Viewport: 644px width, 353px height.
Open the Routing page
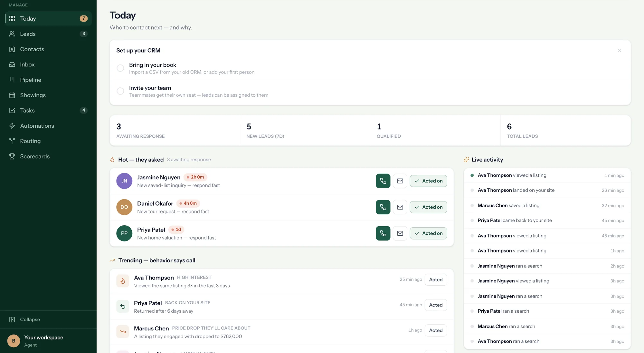pos(48,141)
